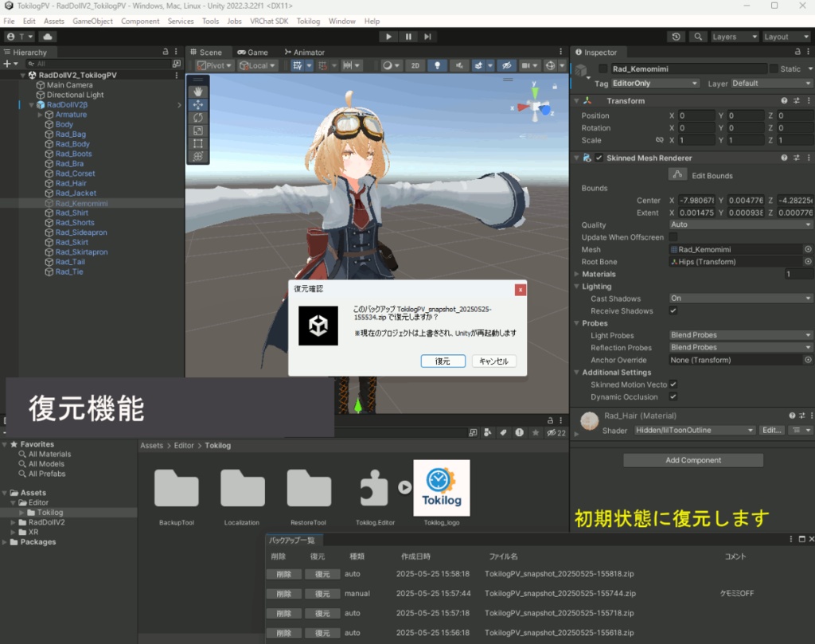The height and width of the screenshot is (644, 815).
Task: Switch to the Game tab
Action: (x=254, y=52)
